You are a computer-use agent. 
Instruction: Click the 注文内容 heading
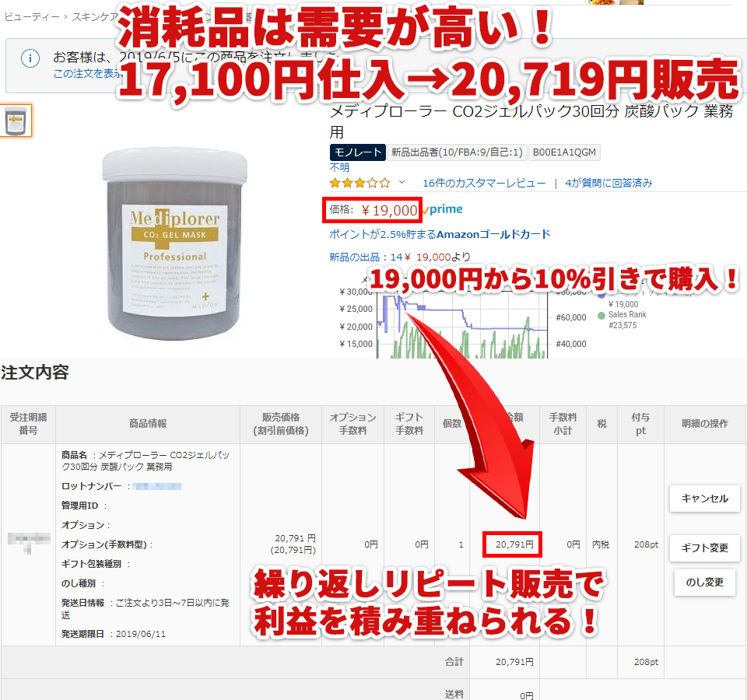(x=35, y=373)
